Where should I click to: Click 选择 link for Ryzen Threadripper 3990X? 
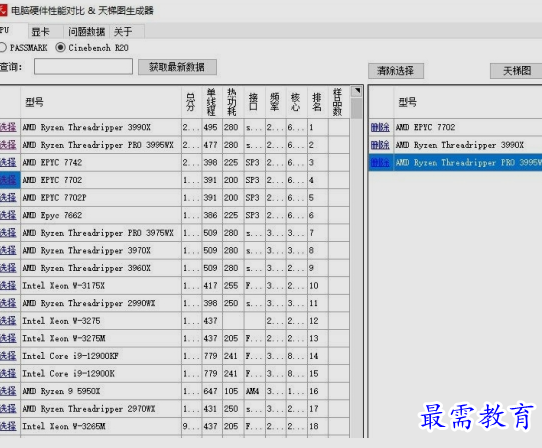tap(8, 127)
